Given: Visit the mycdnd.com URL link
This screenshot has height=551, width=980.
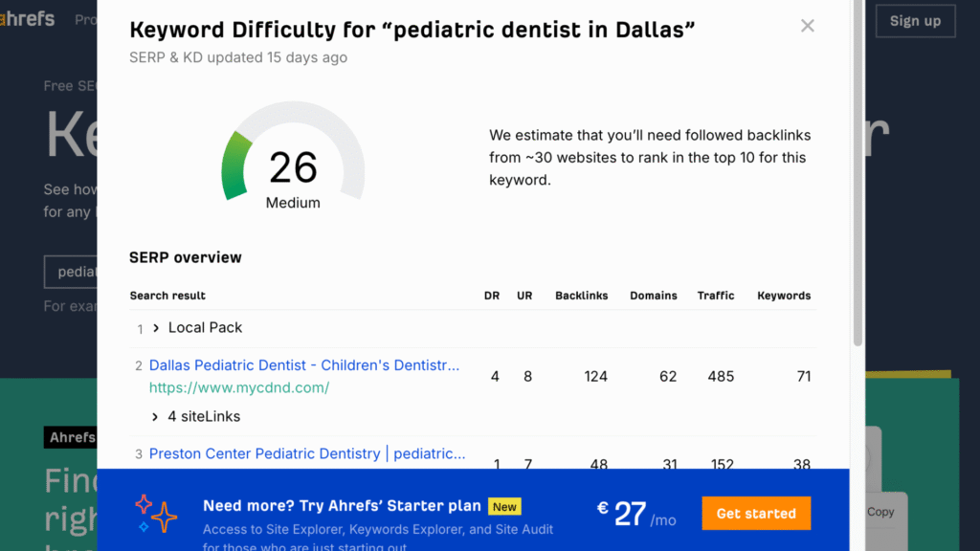Looking at the screenshot, I should [x=239, y=387].
